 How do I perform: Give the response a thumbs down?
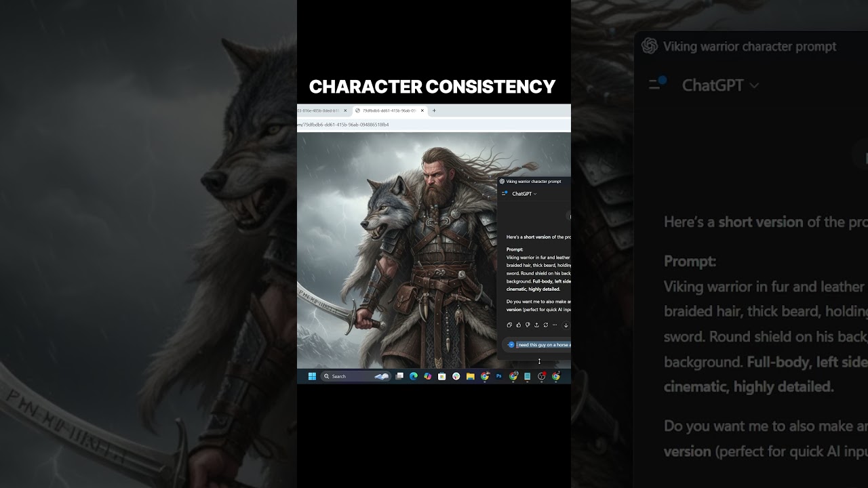(528, 325)
